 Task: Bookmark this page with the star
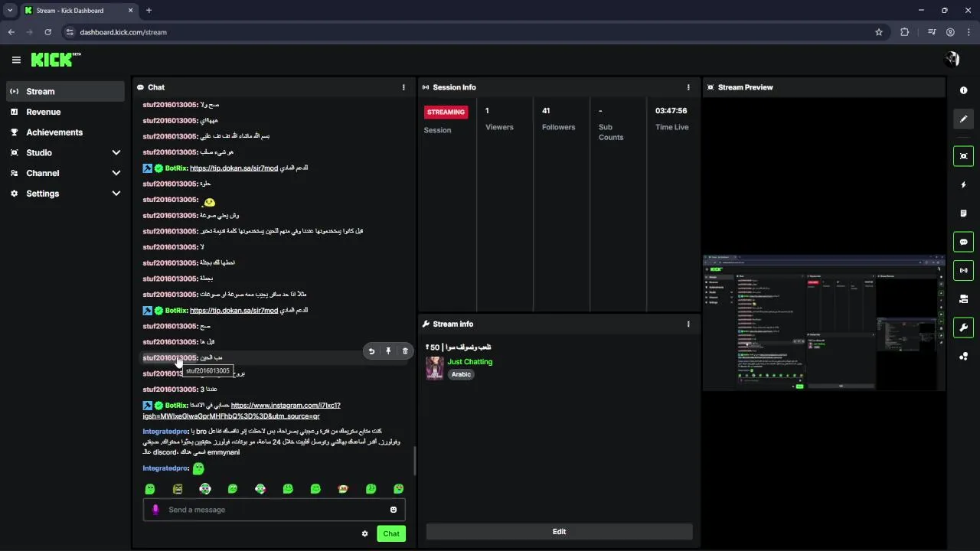coord(879,32)
